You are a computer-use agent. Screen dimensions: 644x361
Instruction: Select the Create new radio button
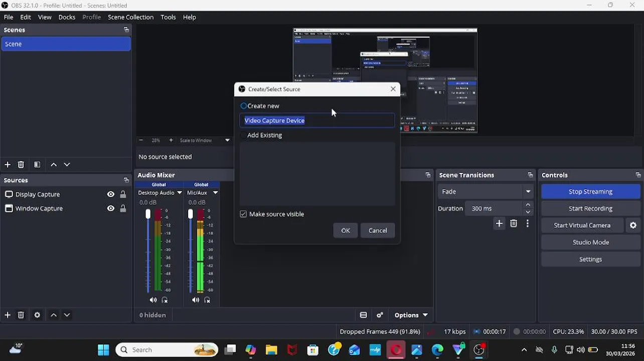tap(244, 106)
